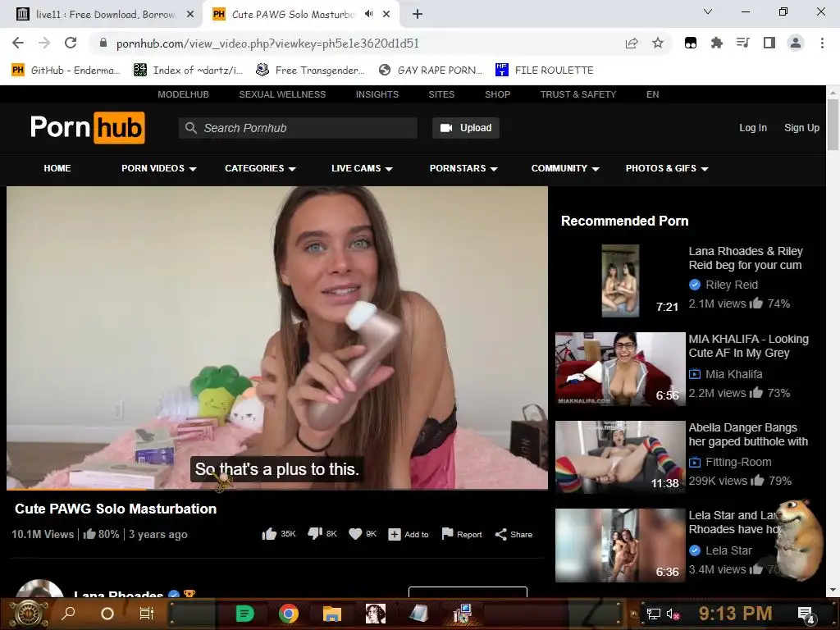Open the Index of ~dartz bookmark
Screen dimensions: 840x630
click(188, 71)
